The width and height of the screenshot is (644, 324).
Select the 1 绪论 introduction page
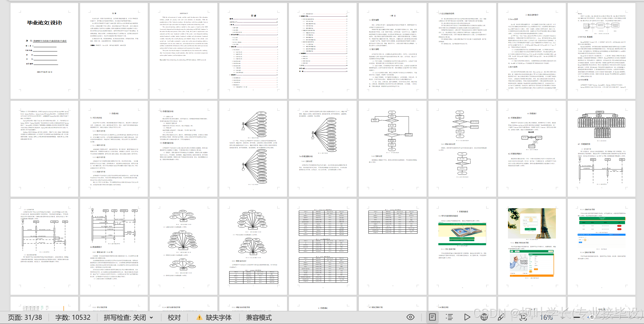click(x=393, y=51)
